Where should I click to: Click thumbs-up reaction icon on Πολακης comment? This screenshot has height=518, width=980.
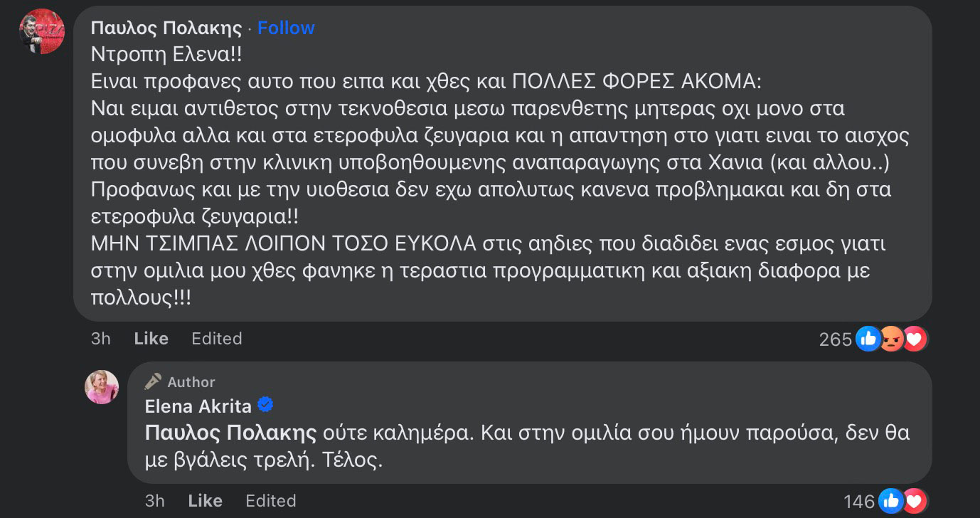click(x=868, y=339)
